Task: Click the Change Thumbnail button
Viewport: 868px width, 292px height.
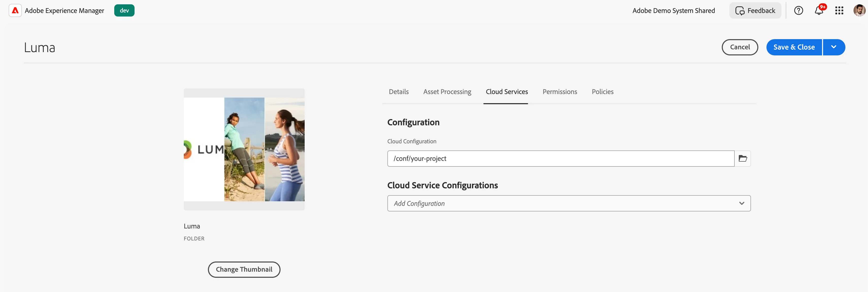Action: (244, 269)
